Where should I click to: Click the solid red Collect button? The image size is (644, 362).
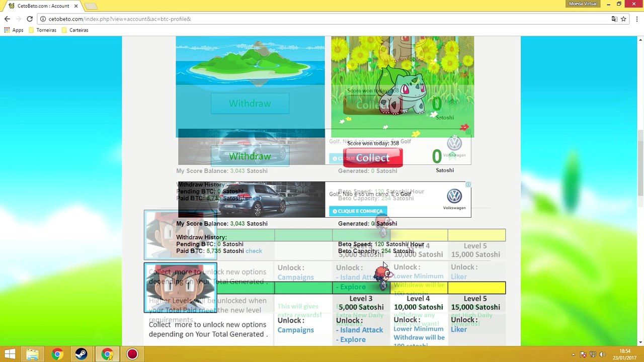[x=373, y=158]
